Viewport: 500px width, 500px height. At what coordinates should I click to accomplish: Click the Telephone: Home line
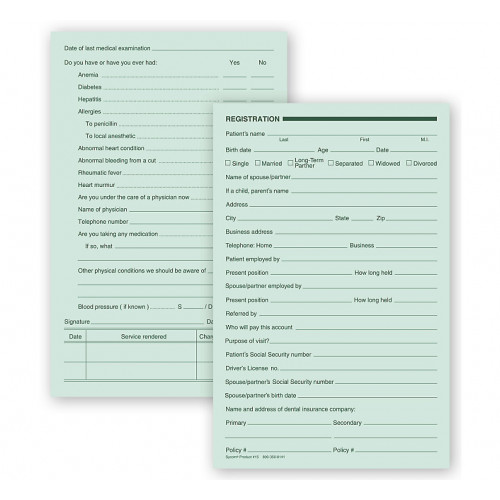[x=310, y=246]
